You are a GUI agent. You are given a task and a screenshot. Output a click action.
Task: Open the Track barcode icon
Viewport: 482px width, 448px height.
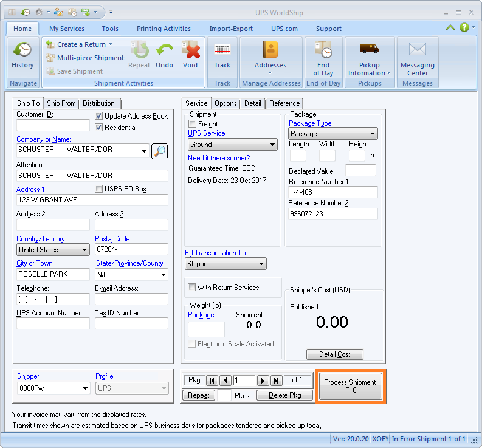[x=222, y=50]
